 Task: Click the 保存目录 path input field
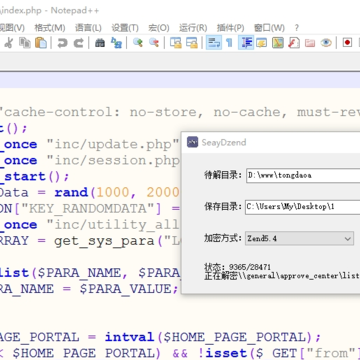pos(303,207)
